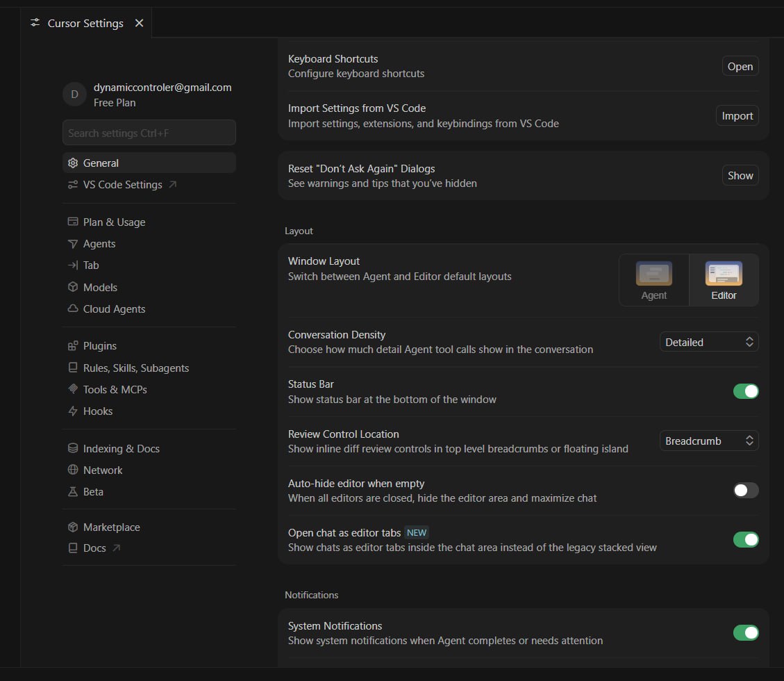Click the Cursor Settings tab title
The width and height of the screenshot is (784, 681).
pyautogui.click(x=85, y=23)
